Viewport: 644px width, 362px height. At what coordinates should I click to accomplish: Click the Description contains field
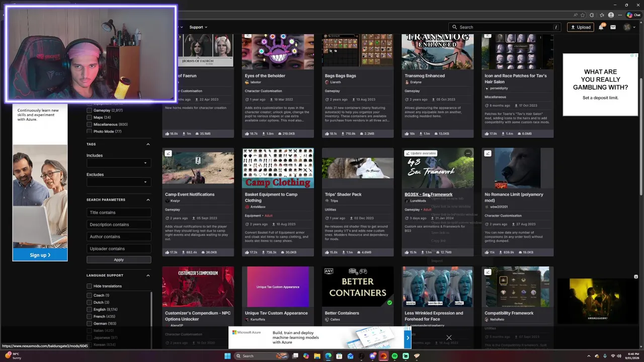(119, 225)
